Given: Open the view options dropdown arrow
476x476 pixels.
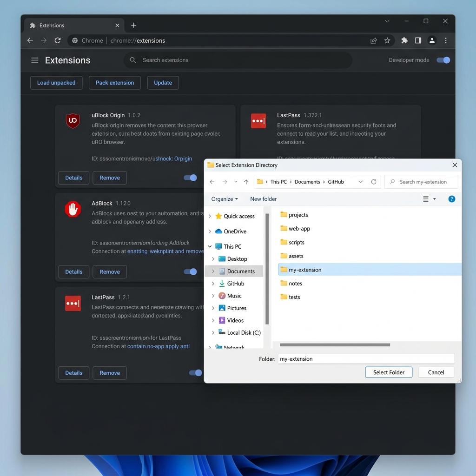Looking at the screenshot, I should (x=435, y=199).
